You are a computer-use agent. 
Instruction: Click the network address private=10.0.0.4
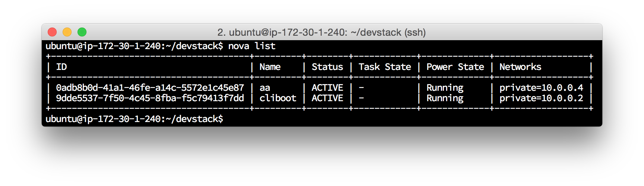(541, 88)
